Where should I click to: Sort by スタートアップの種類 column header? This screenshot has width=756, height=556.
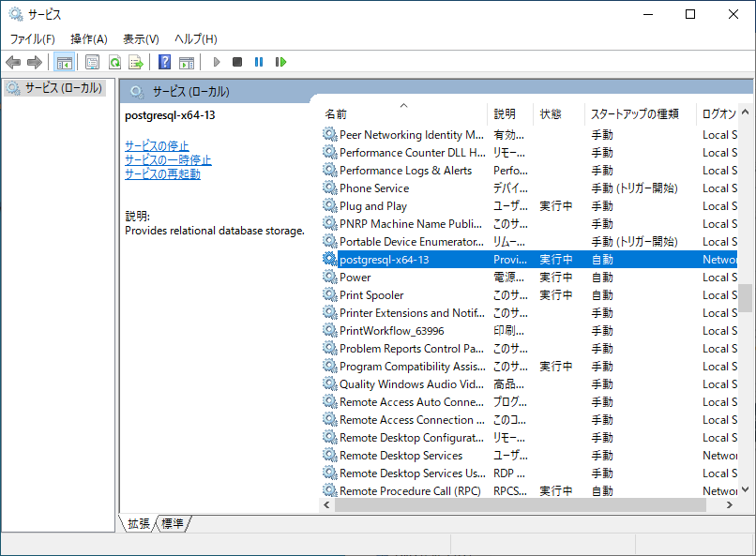point(634,113)
